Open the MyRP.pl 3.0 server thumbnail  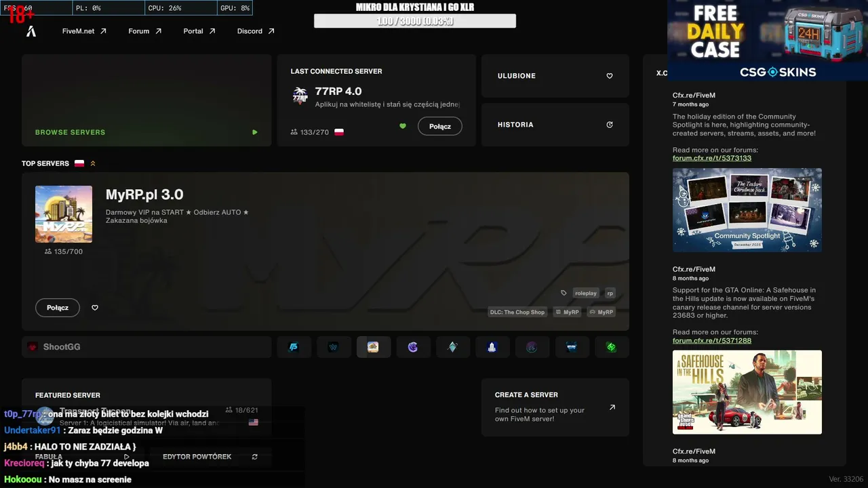[64, 214]
